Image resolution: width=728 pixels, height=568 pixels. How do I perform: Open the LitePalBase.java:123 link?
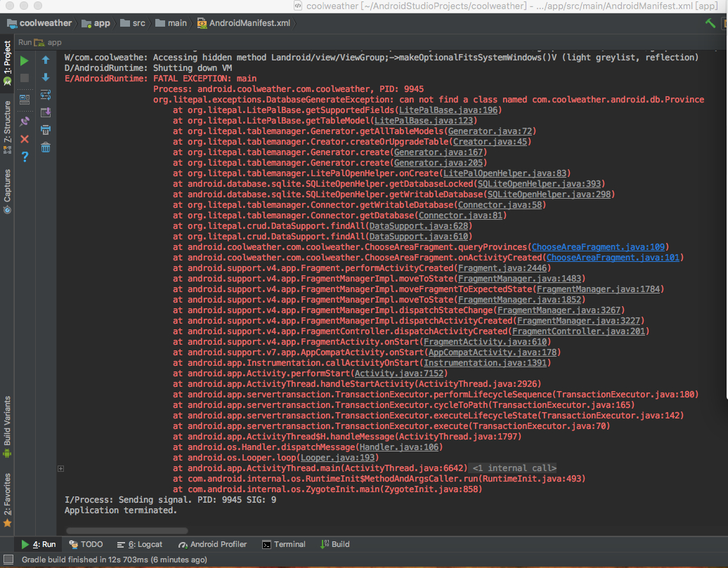(424, 121)
